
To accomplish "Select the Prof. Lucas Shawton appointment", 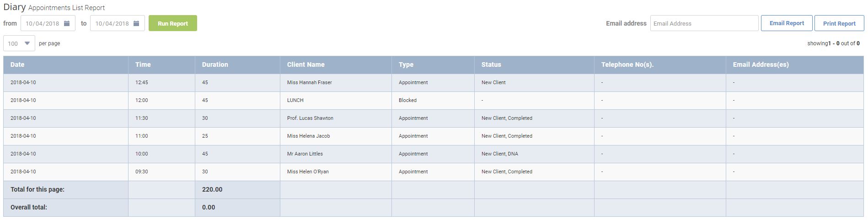I will click(x=434, y=118).
